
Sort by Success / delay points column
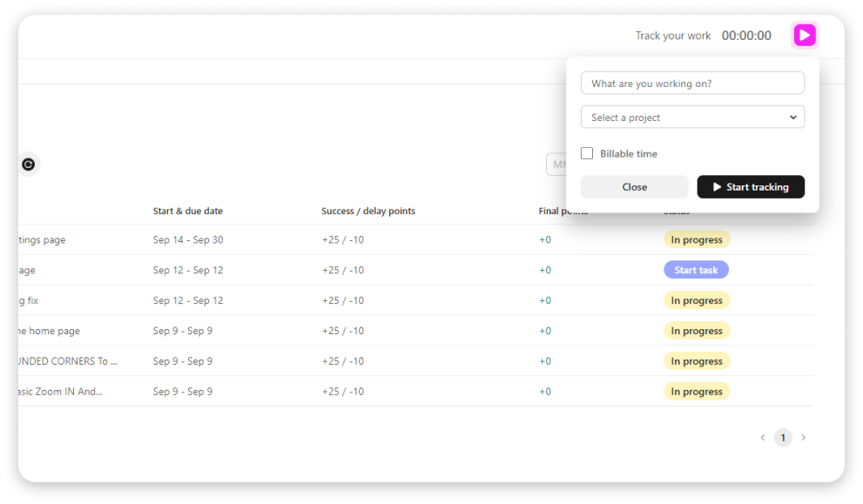pyautogui.click(x=368, y=211)
